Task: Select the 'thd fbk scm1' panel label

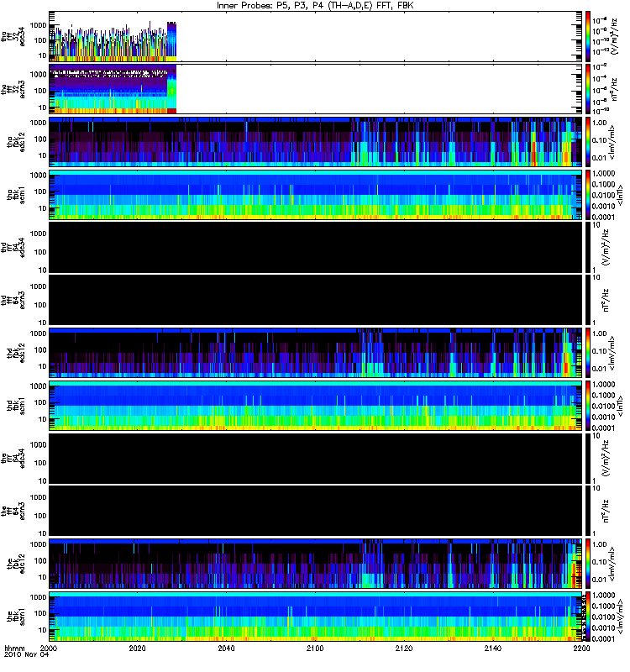Action: coord(16,406)
